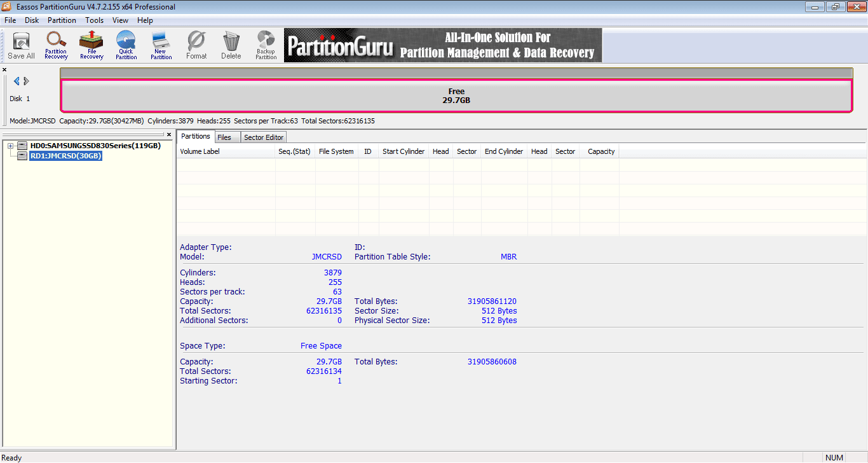Click the File System column header
Screen dimensions: 868x463
[x=337, y=151]
